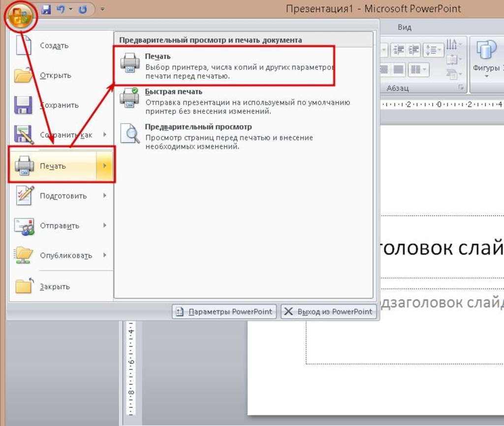
Task: Select Быстрая печать in the submenu
Action: coord(244,101)
